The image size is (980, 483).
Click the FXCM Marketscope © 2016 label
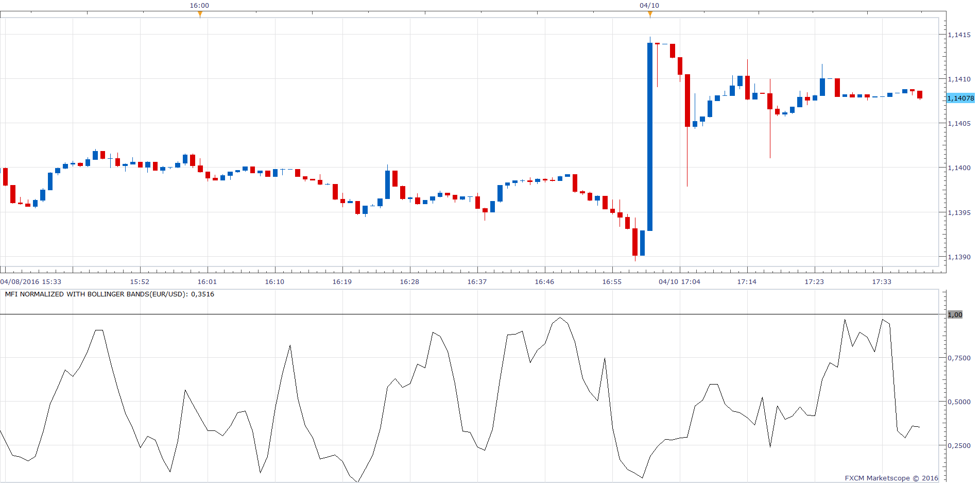[x=891, y=478]
